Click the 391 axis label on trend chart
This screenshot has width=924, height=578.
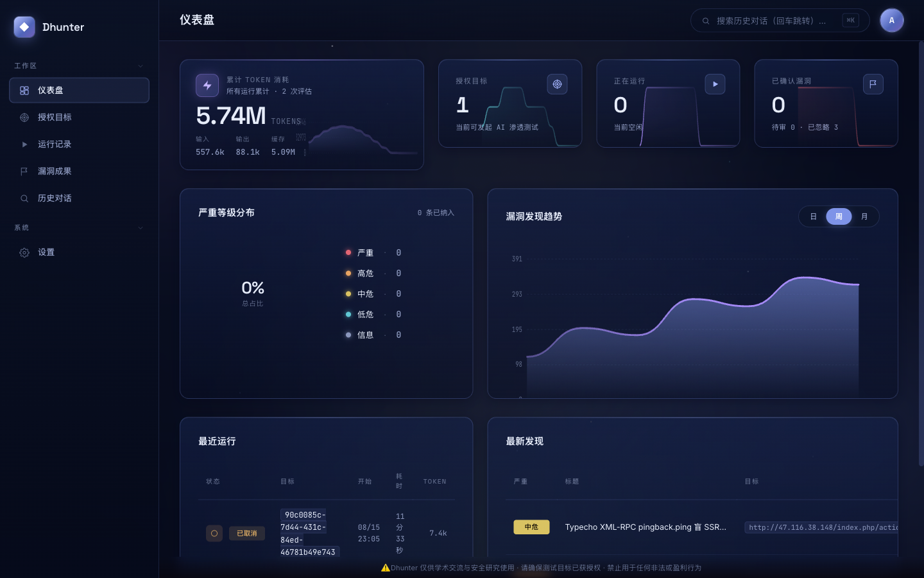pos(517,259)
